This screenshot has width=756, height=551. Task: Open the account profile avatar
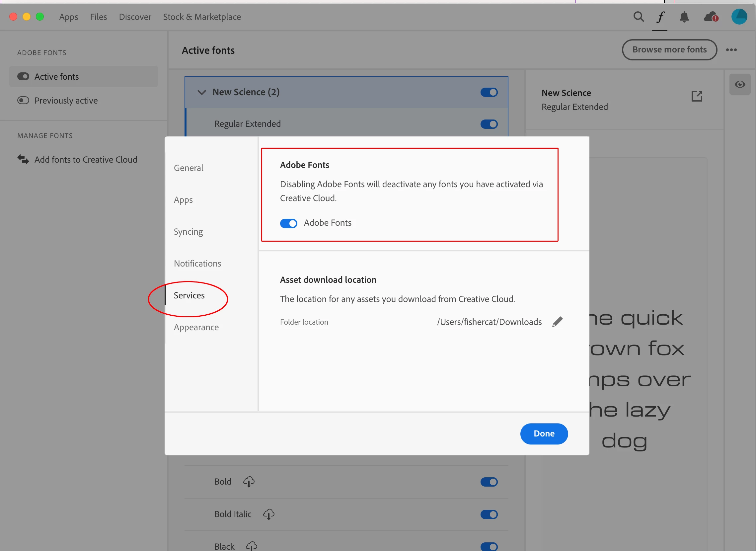(739, 17)
